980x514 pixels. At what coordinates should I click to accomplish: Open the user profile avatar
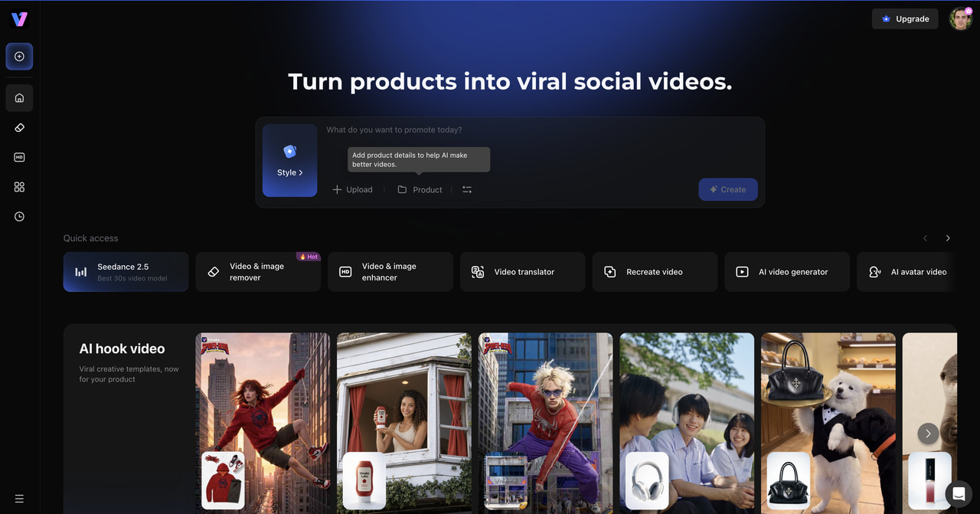tap(961, 19)
